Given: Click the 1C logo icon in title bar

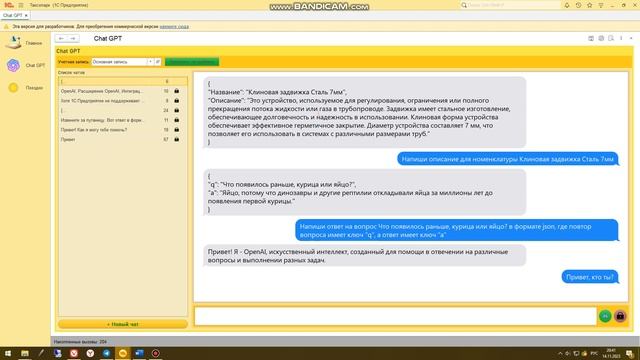Looking at the screenshot, I should 9,5.
